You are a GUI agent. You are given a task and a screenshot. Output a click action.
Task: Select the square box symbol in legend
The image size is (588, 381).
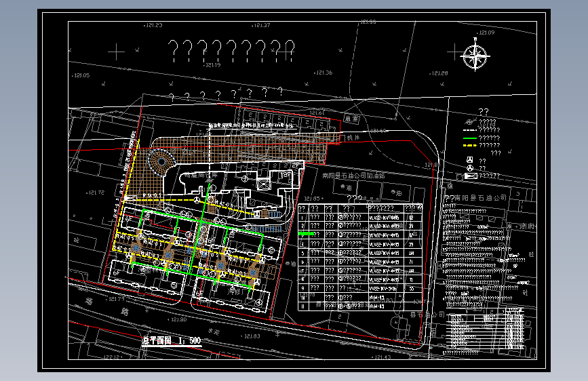(469, 160)
